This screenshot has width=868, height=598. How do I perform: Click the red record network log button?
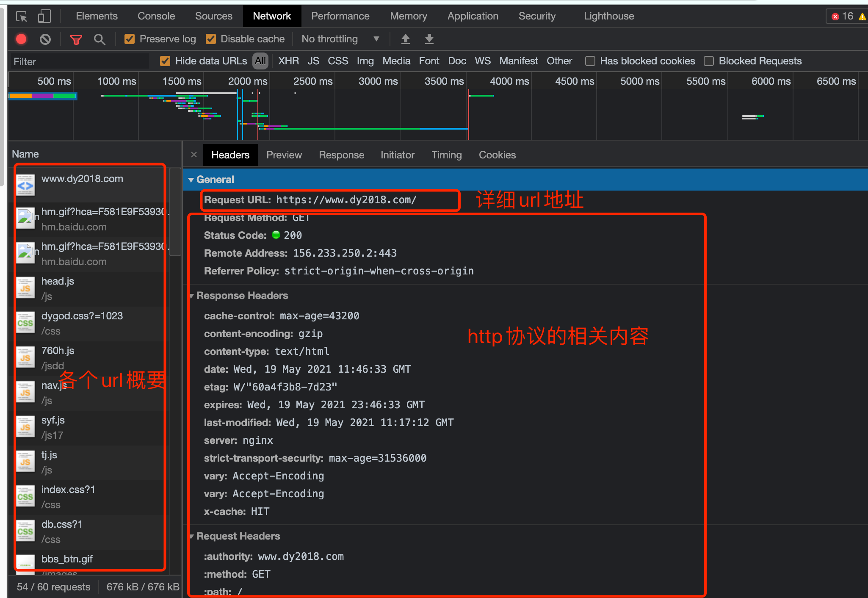click(21, 39)
